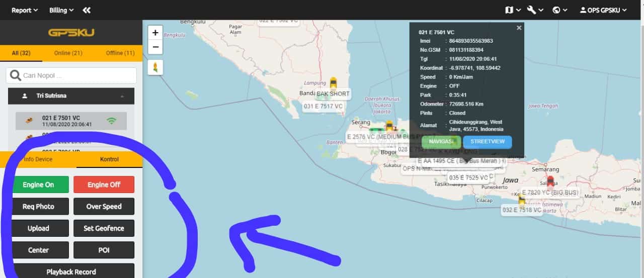Close the vehicle info popup
This screenshot has width=644, height=278.
click(519, 28)
